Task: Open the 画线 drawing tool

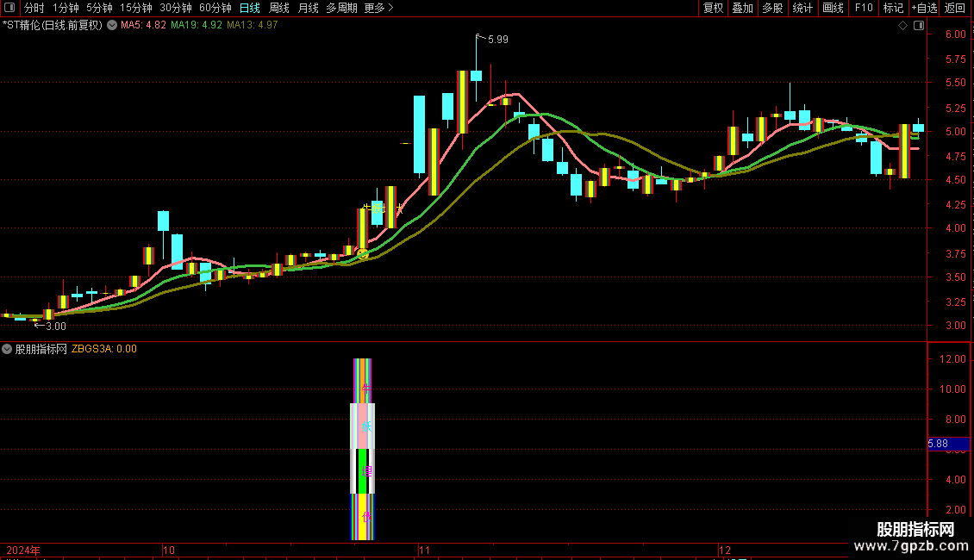Action: point(833,8)
